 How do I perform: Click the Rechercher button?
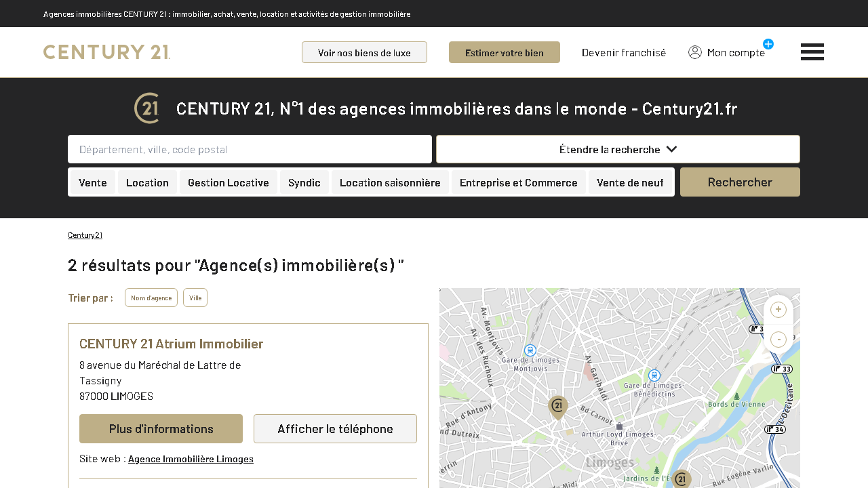[740, 182]
